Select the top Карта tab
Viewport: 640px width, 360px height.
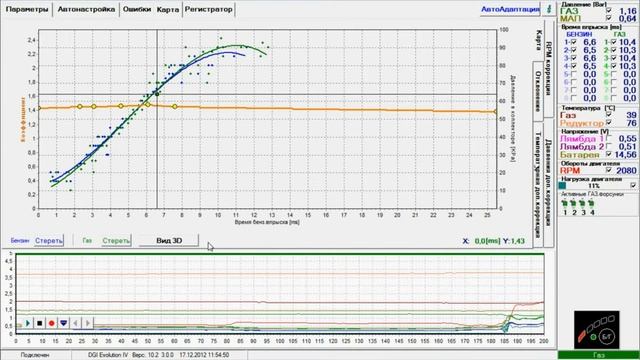pos(167,9)
